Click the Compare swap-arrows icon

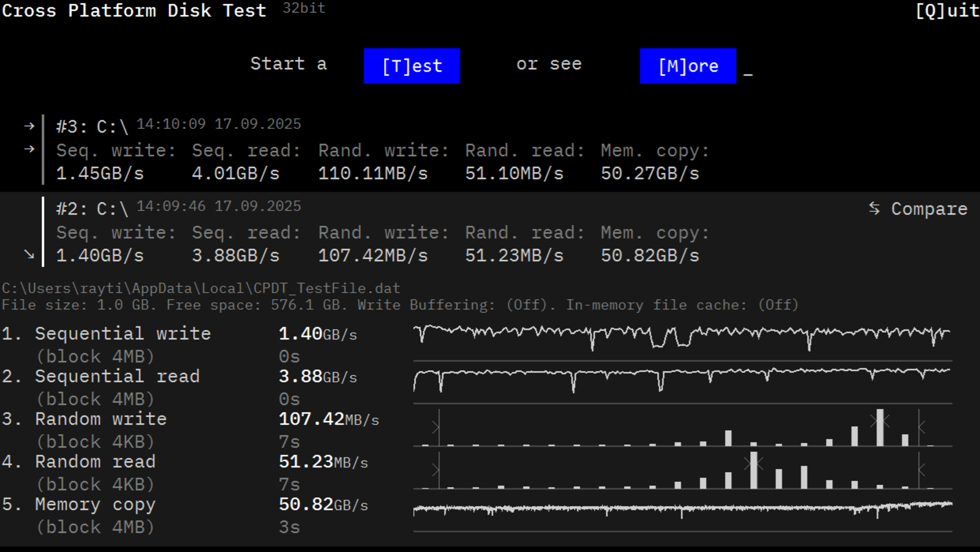click(874, 208)
